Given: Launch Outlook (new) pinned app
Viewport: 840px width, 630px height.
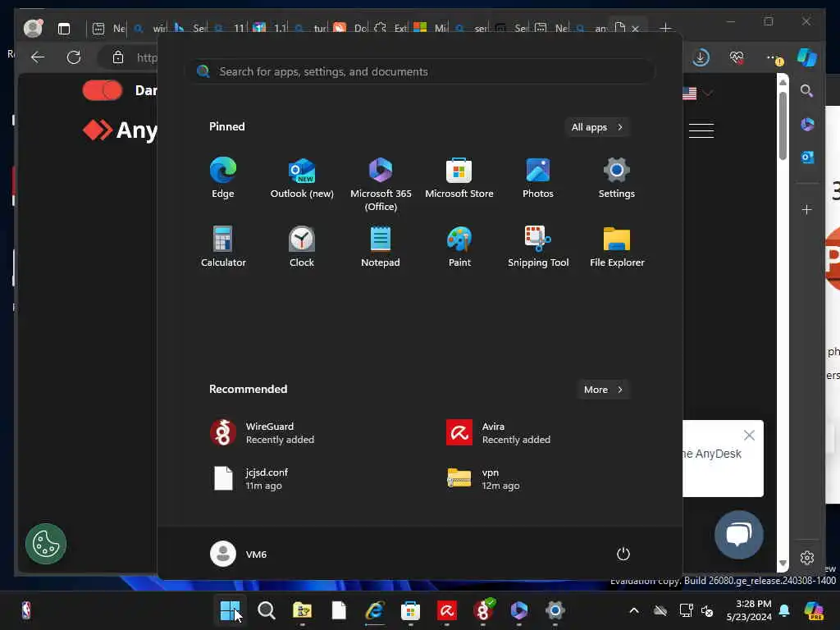Looking at the screenshot, I should coord(302,178).
